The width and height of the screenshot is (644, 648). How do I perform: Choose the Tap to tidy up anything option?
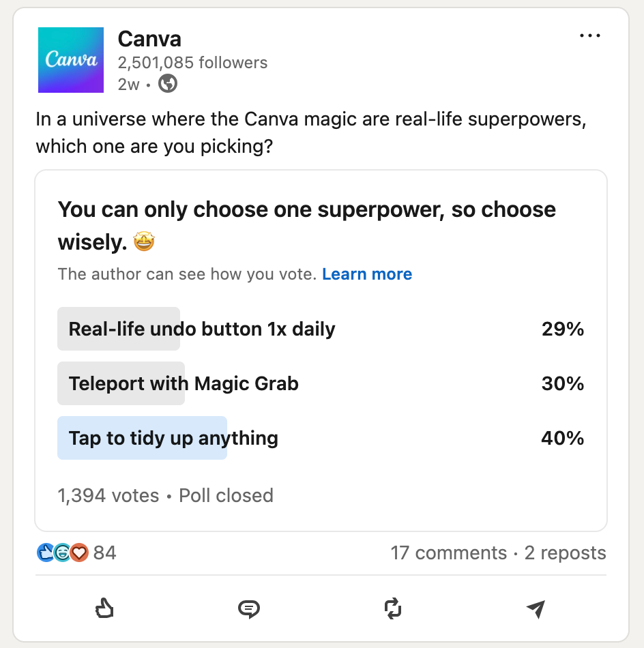[172, 438]
